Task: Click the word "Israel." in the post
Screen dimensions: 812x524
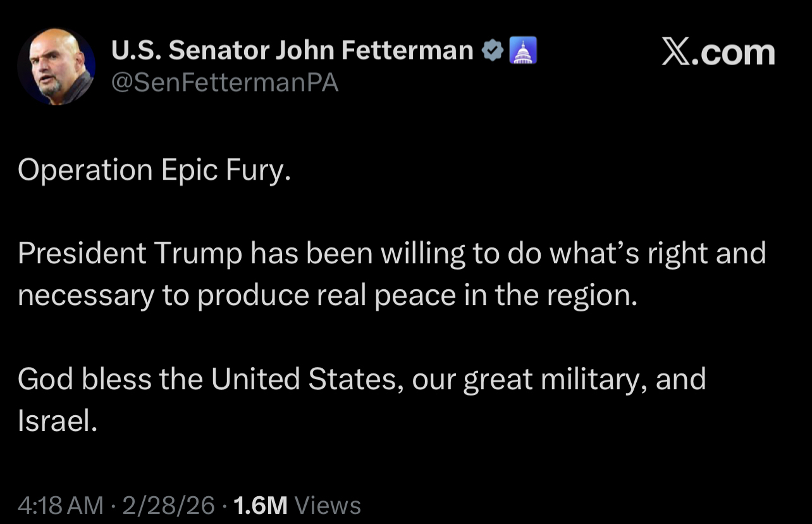Action: 58,421
